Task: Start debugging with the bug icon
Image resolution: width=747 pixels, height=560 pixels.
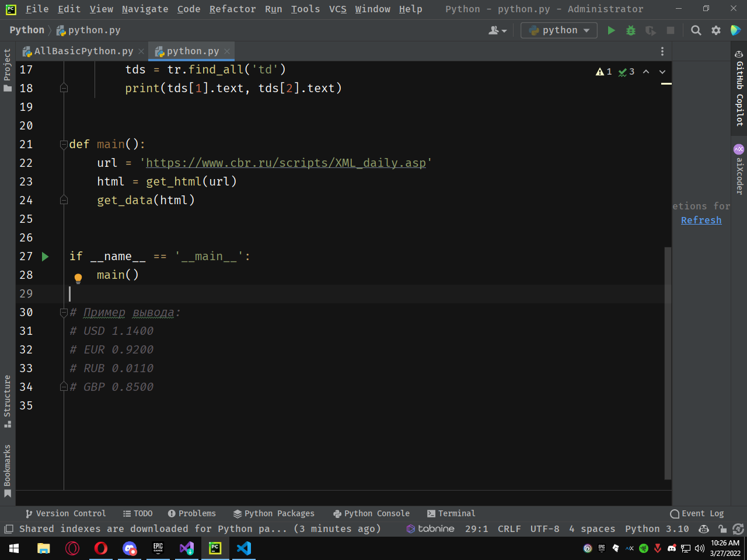Action: point(631,30)
